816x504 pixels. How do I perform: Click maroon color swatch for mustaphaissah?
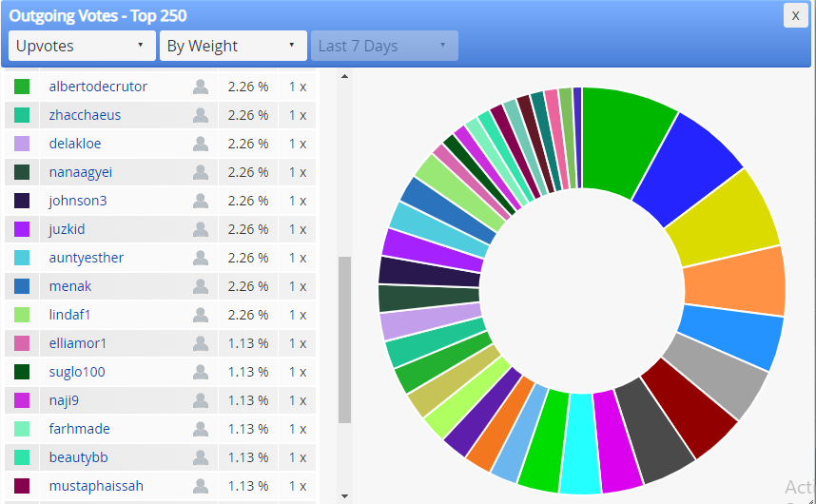[x=22, y=486]
